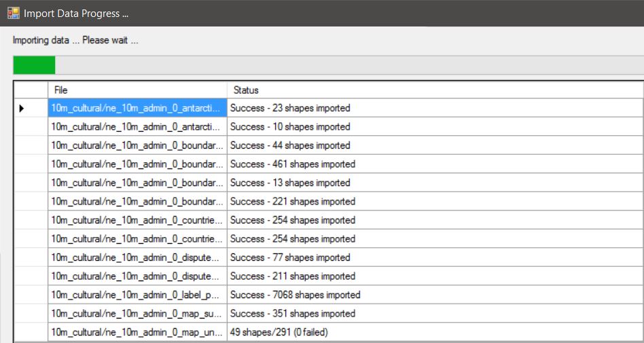
Task: Click the ne_10m_admin_0_map_un file cell
Action: point(137,332)
